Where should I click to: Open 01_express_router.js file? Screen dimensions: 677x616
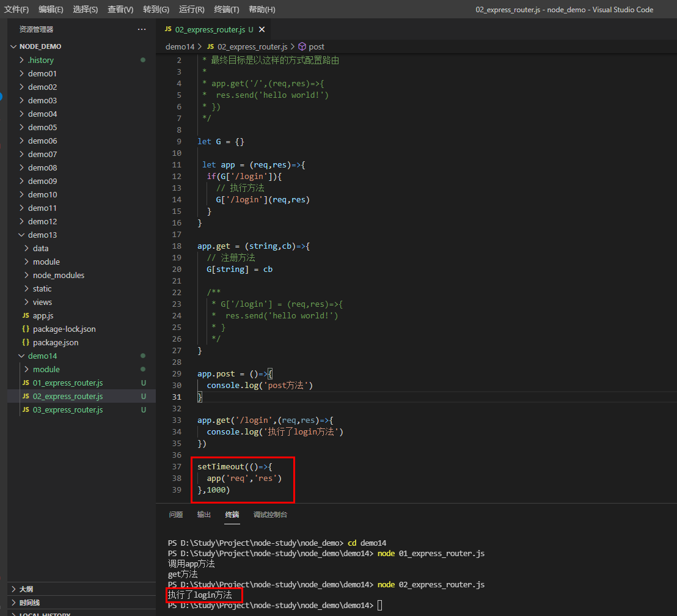(x=82, y=383)
